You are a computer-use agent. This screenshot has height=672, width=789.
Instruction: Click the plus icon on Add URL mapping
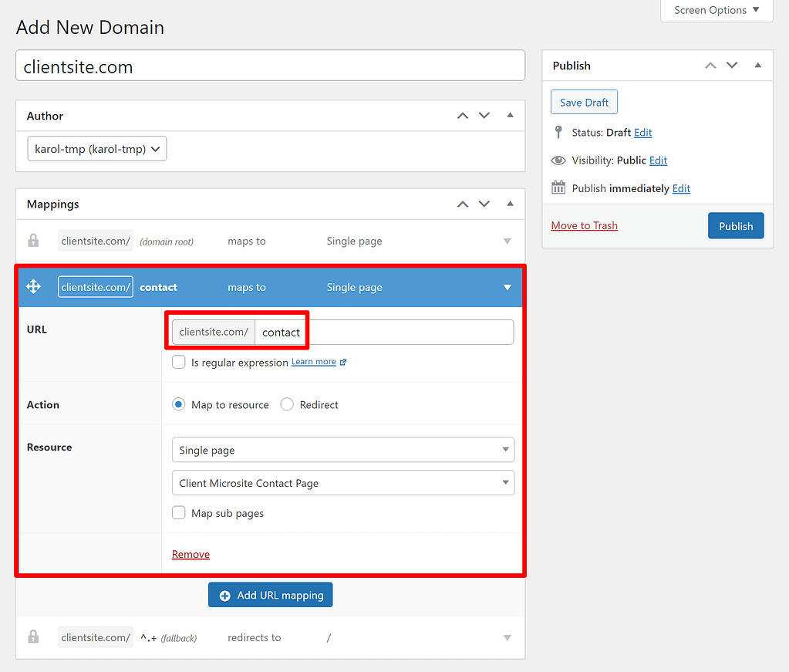(224, 595)
